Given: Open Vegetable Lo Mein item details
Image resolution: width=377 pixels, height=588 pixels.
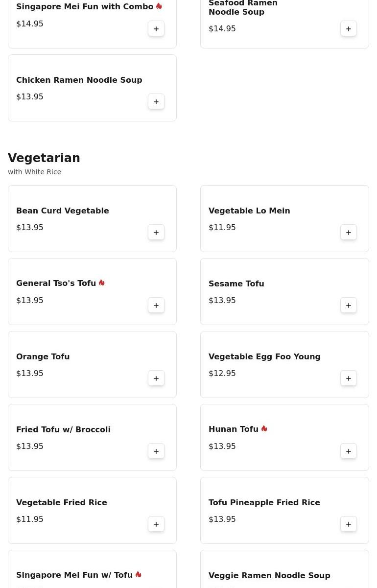Looking at the screenshot, I should (x=249, y=211).
